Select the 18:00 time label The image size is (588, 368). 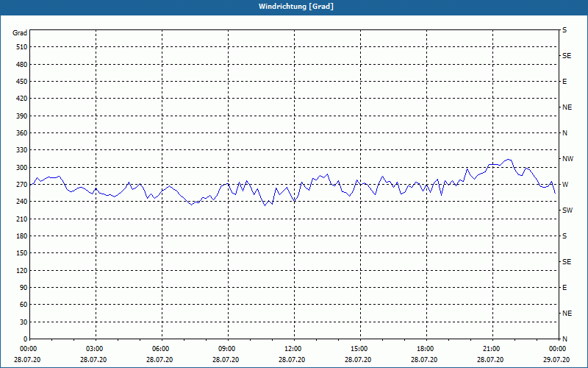[426, 349]
